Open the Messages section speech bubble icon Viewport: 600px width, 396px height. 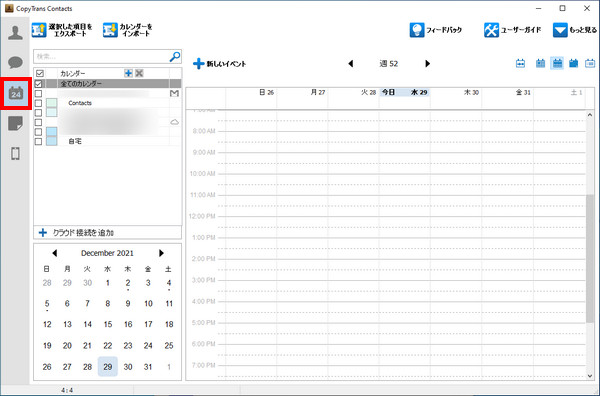pyautogui.click(x=15, y=62)
